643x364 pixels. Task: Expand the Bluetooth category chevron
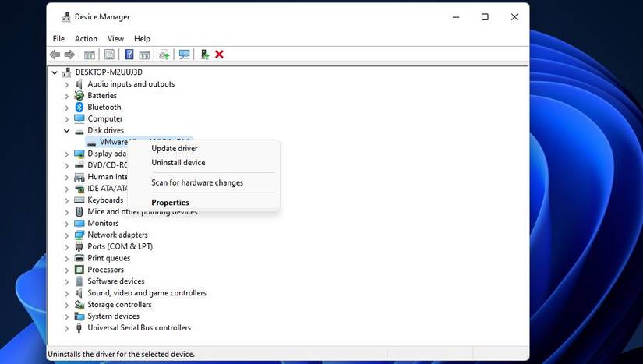coord(67,108)
